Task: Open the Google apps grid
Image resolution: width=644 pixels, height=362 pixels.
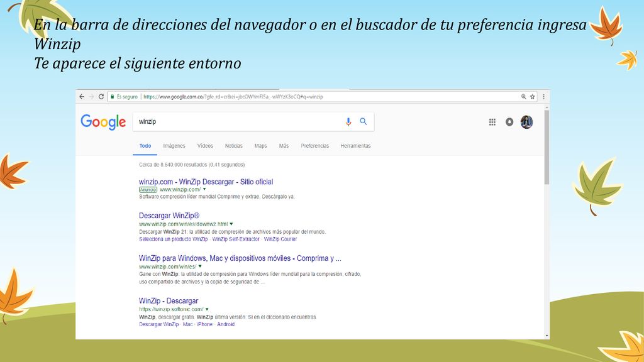Action: (492, 122)
